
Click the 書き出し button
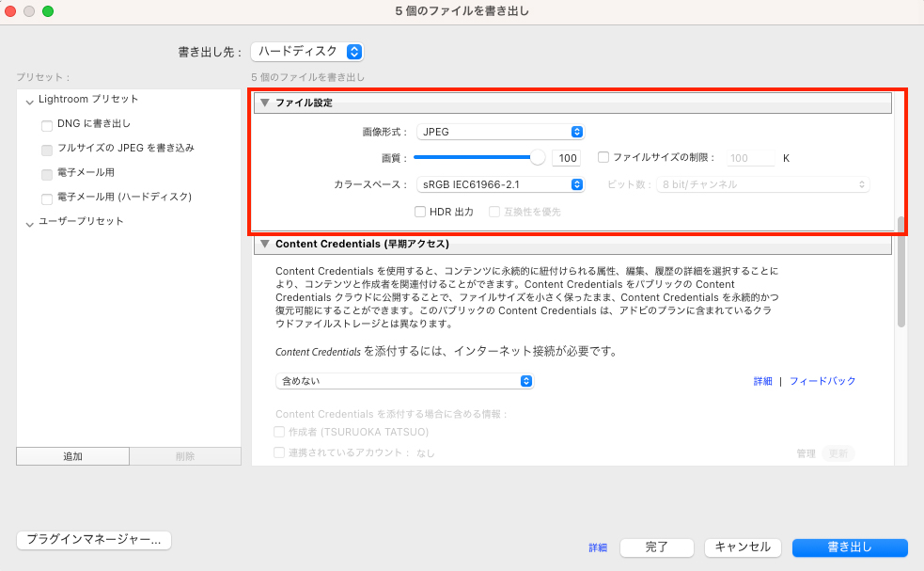pyautogui.click(x=849, y=547)
